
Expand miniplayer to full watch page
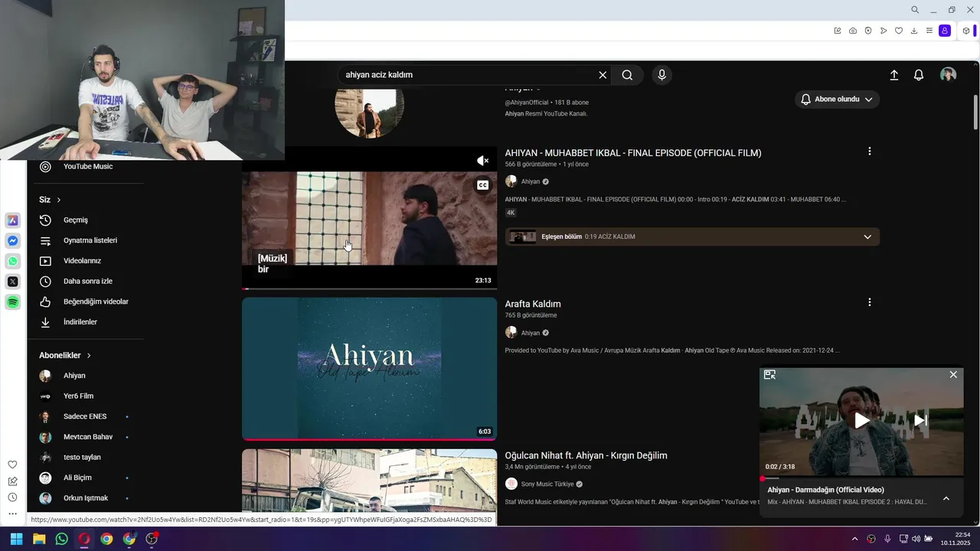[x=770, y=374]
